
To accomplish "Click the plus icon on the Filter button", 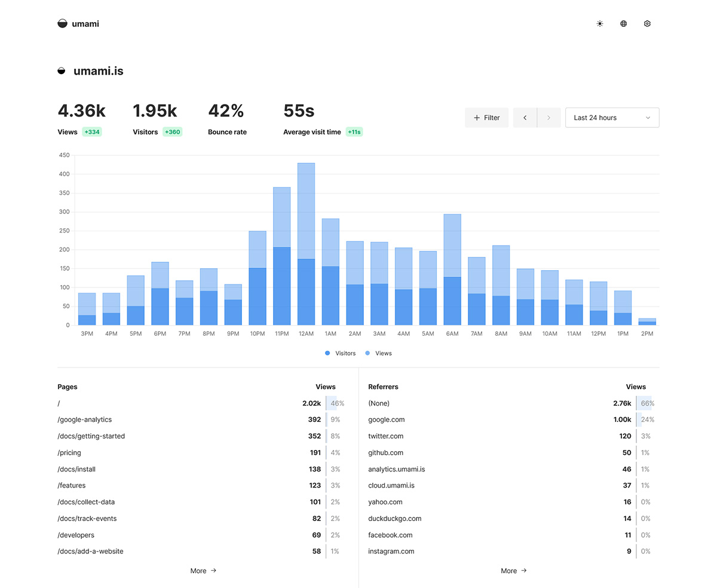I will tap(476, 117).
